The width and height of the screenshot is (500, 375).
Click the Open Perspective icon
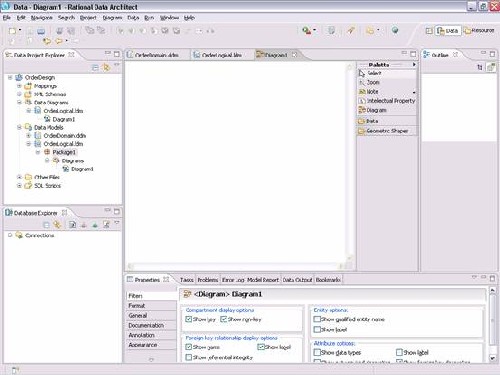point(429,31)
